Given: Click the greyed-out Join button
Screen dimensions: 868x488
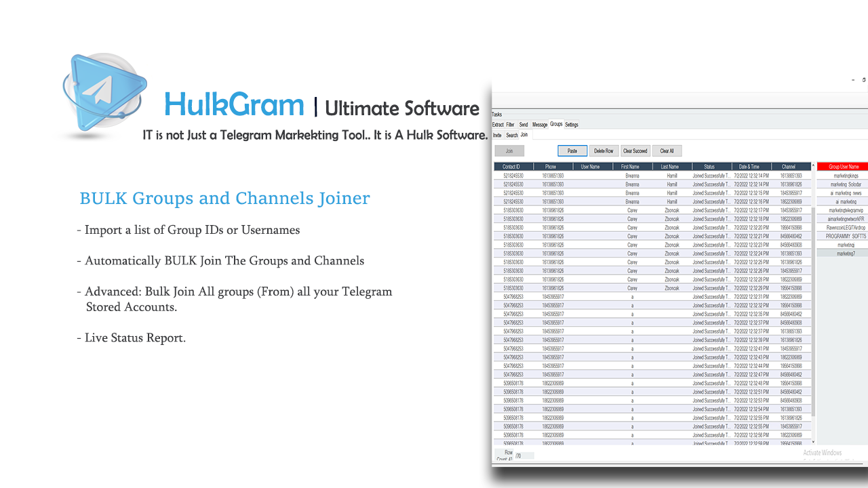Looking at the screenshot, I should (509, 151).
